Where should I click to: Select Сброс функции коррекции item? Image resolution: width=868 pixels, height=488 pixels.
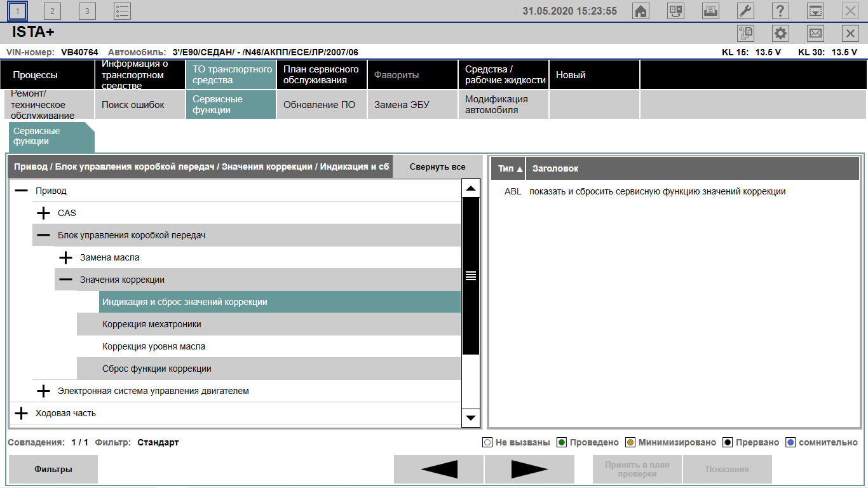(x=269, y=369)
